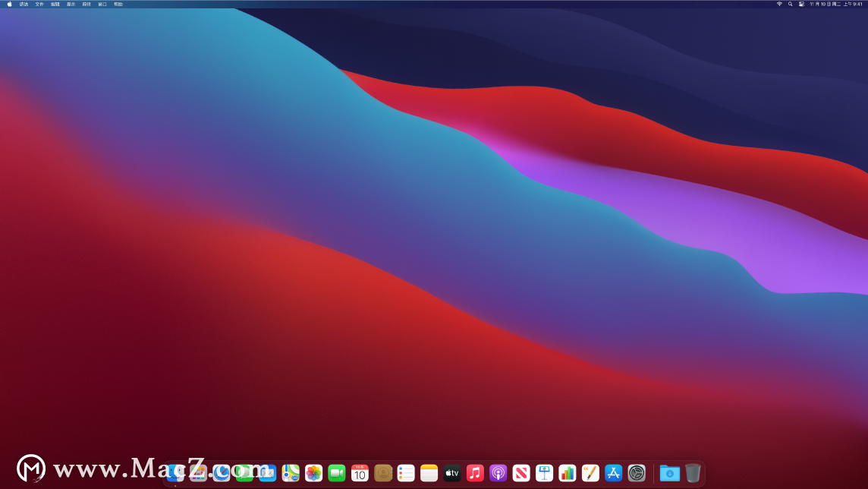
Task: Click Wi-Fi status icon in menu bar
Action: point(779,4)
